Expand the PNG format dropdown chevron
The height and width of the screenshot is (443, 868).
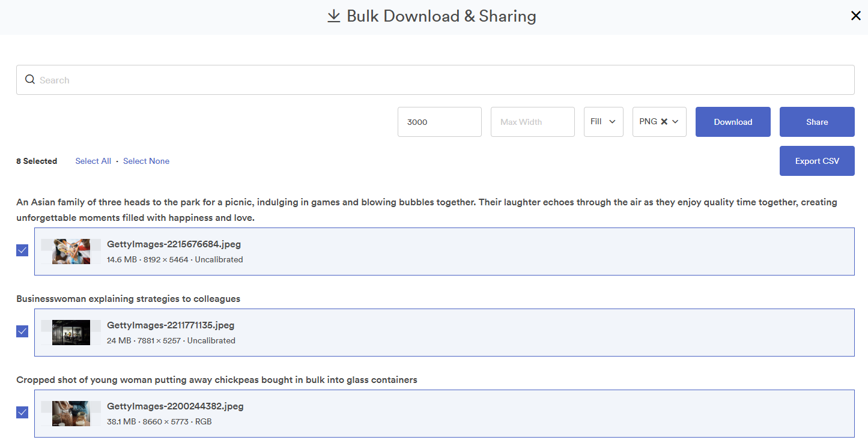pyautogui.click(x=675, y=122)
